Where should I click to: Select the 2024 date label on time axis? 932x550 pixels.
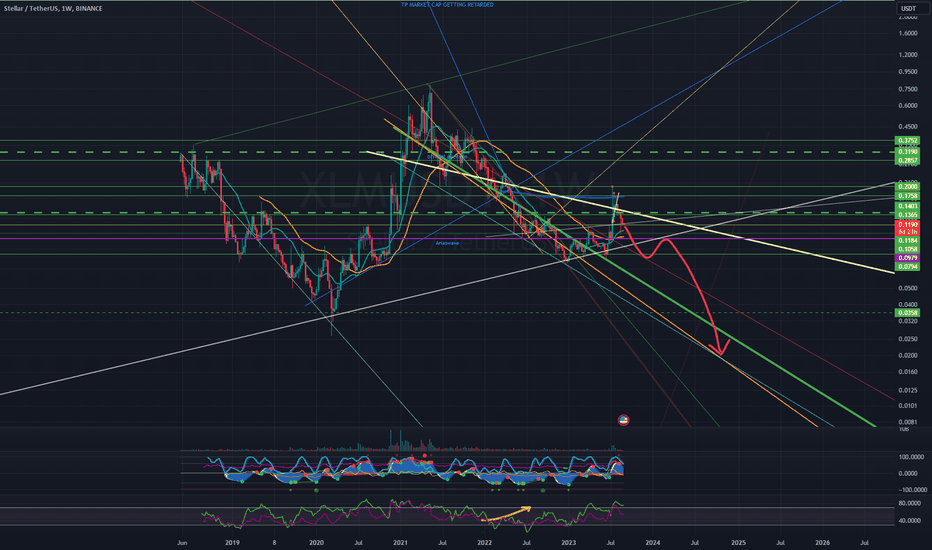click(x=653, y=542)
